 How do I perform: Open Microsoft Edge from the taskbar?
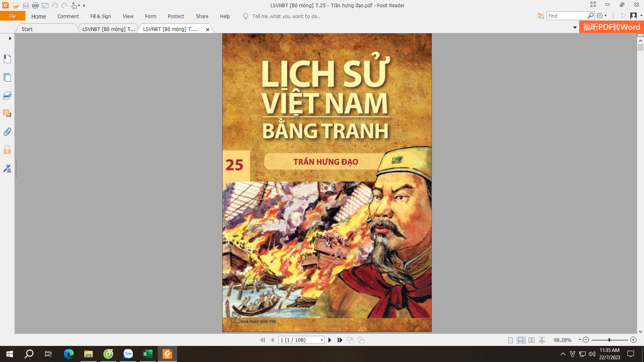[x=69, y=354]
